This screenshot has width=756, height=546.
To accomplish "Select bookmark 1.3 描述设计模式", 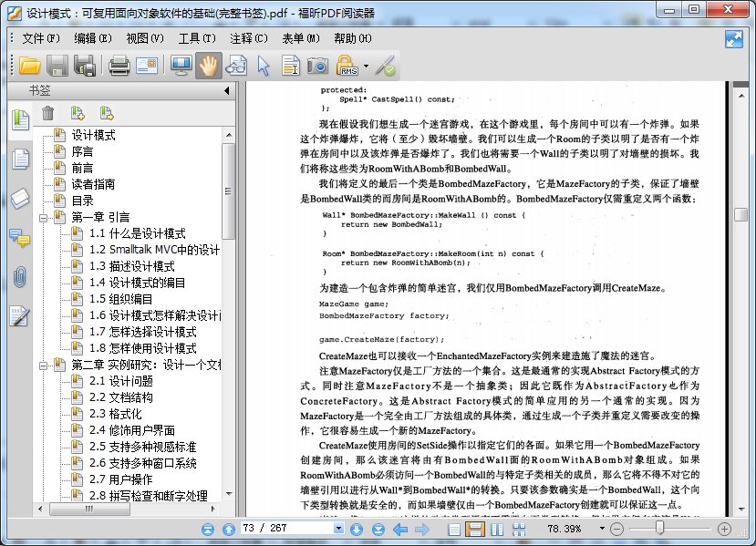I will pos(131,266).
